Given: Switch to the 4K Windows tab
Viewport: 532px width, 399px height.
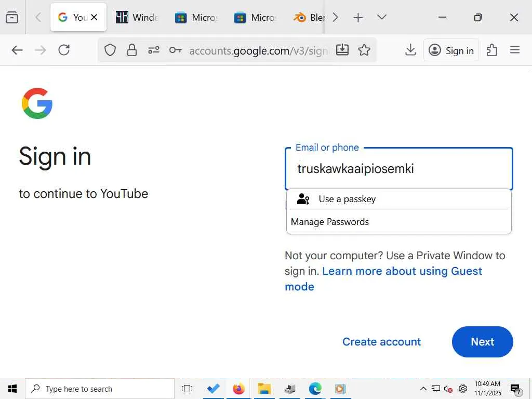Looking at the screenshot, I should point(137,17).
